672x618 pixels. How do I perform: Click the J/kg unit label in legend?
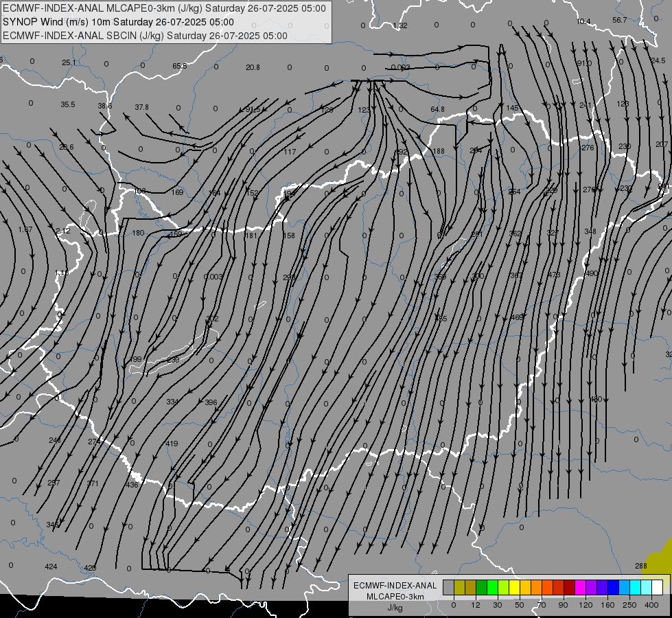(395, 608)
